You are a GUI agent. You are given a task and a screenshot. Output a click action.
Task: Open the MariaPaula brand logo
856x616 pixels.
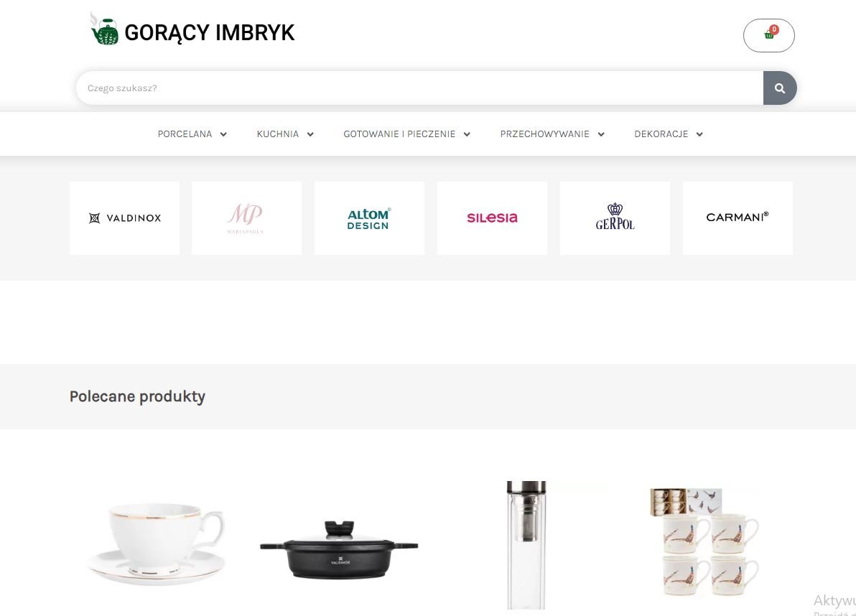pos(247,218)
